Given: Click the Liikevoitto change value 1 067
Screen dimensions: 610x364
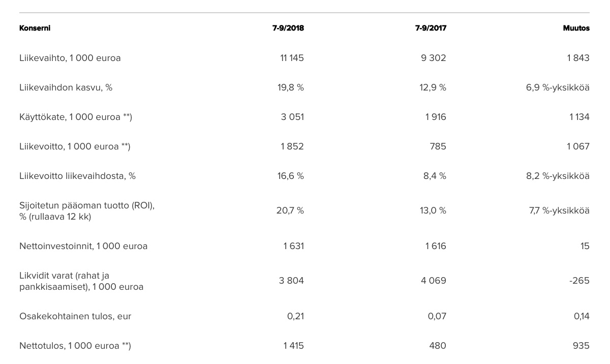Looking at the screenshot, I should [578, 146].
